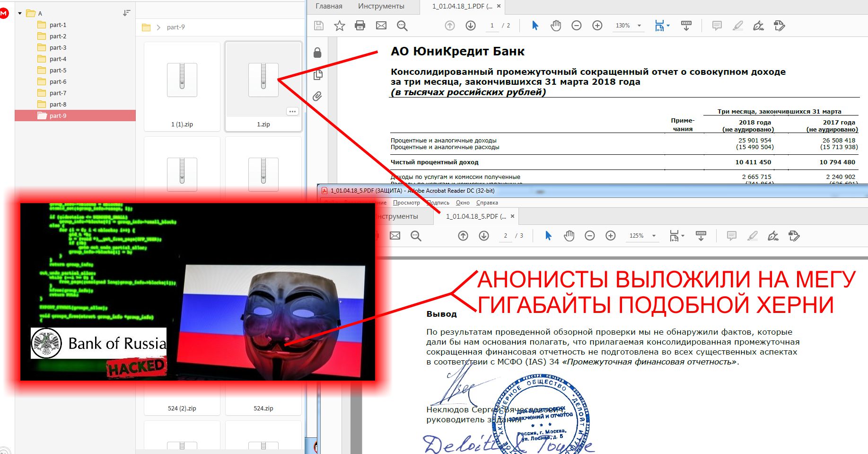Save the file in 1_01.04.18_1.PDF window
Screen dimensions: 868x454
point(319,26)
